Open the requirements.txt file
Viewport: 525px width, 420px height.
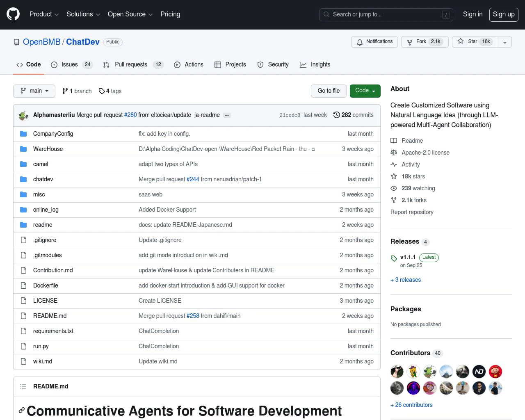pyautogui.click(x=53, y=331)
